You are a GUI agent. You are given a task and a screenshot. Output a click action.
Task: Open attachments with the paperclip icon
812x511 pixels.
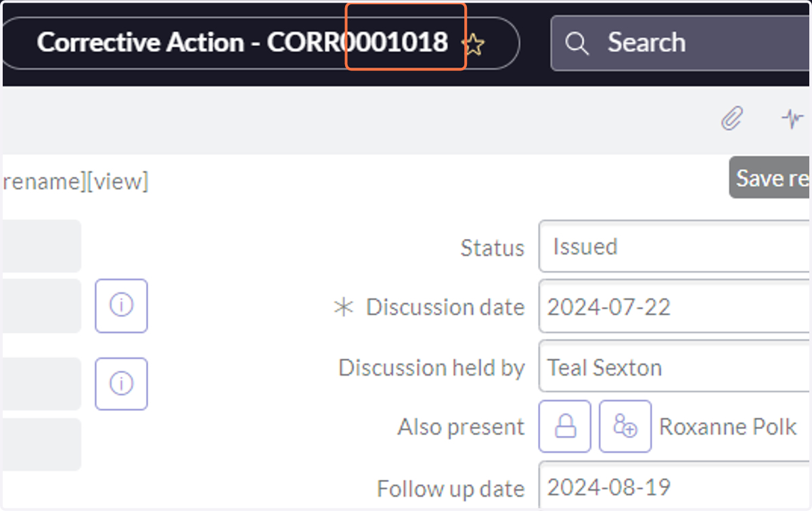point(731,120)
